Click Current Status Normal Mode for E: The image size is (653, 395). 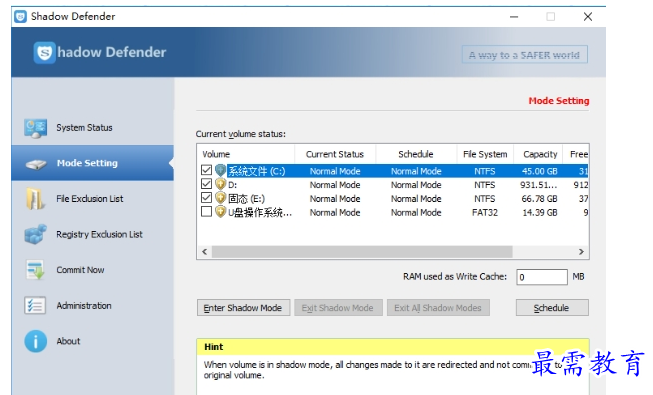point(335,199)
